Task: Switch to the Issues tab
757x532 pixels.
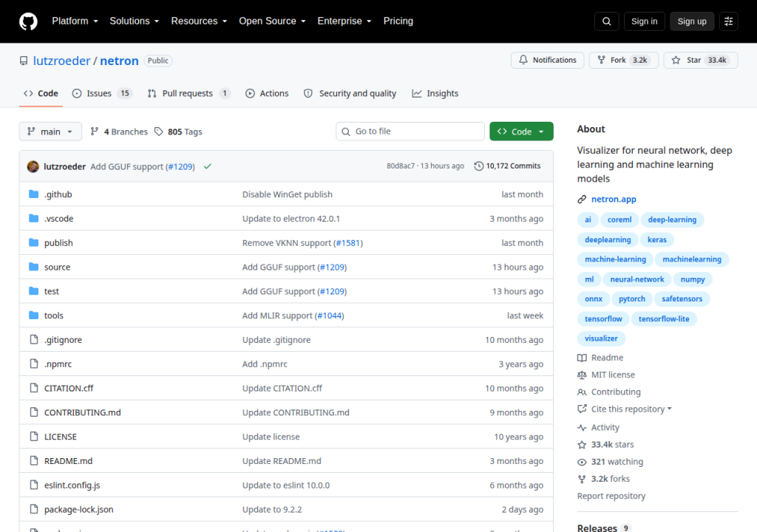Action: [102, 93]
